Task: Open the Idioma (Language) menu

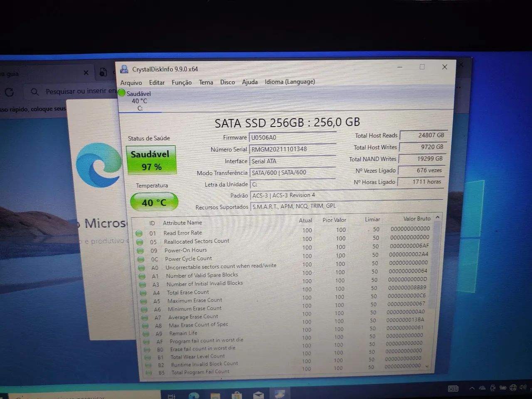Action: pos(290,81)
